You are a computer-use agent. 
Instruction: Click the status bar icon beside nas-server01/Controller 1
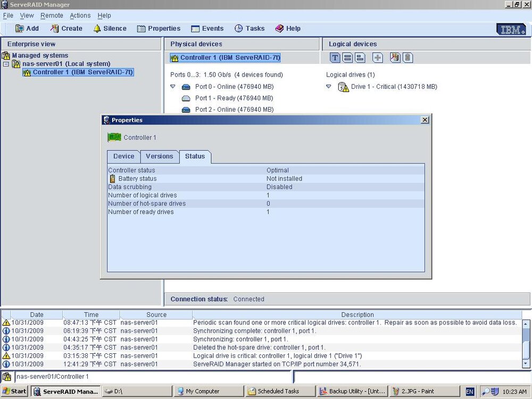pyautogui.click(x=7, y=377)
